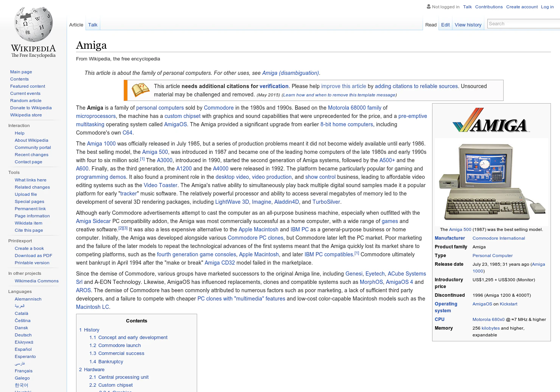The width and height of the screenshot is (560, 392).
Task: Click Amiga Sidecar link
Action: point(93,221)
